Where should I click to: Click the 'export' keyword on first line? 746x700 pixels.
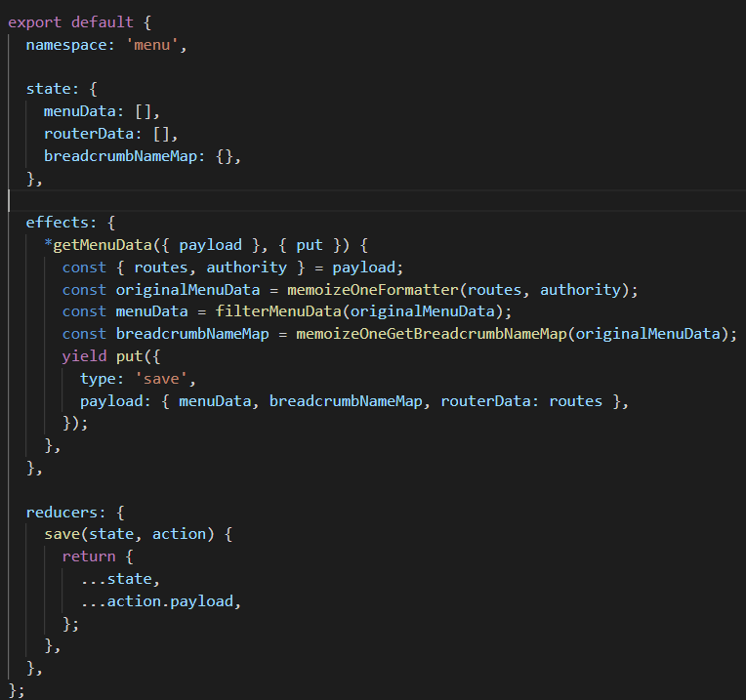(x=35, y=21)
